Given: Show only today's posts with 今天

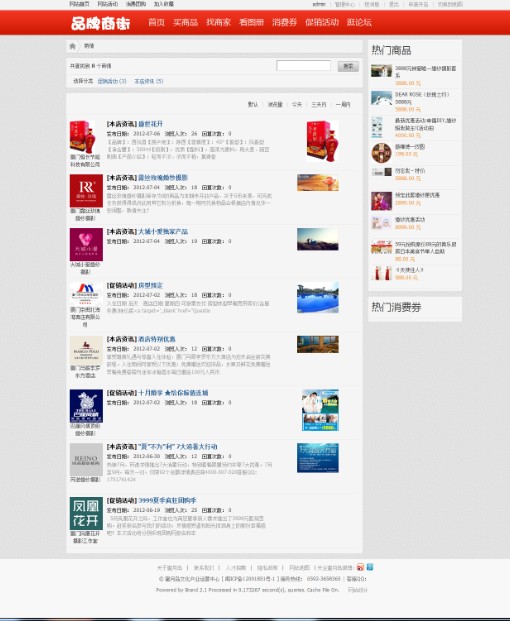Looking at the screenshot, I should (x=297, y=105).
